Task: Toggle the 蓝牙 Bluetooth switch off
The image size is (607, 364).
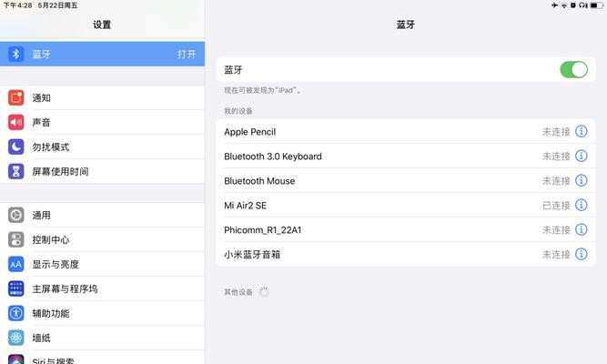Action: click(573, 70)
